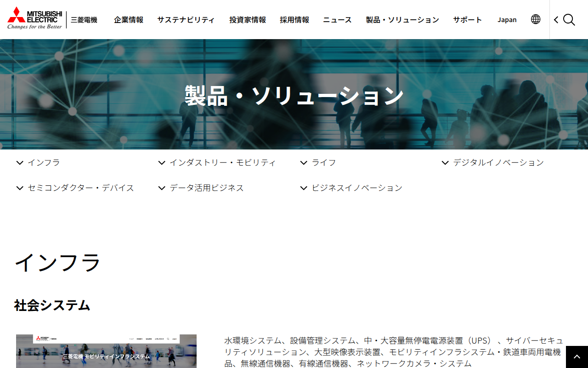588x368 pixels.
Task: Open the 企業情報 menu item
Action: [128, 20]
